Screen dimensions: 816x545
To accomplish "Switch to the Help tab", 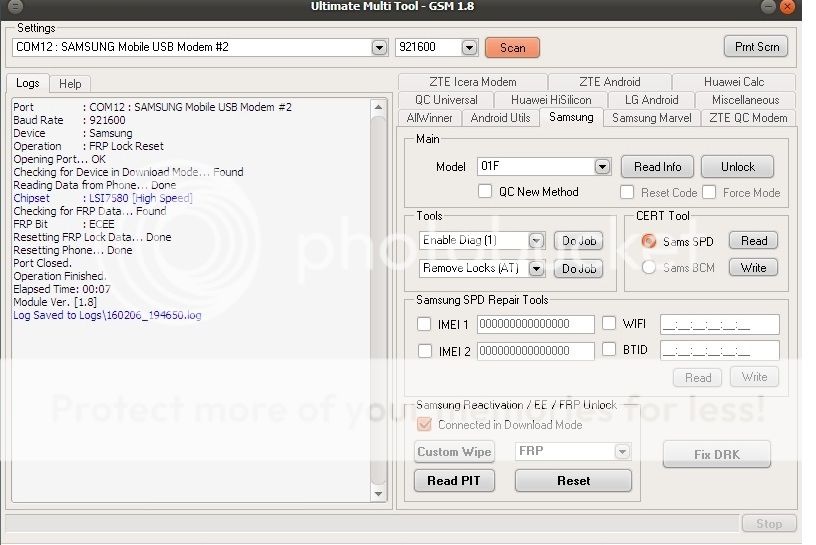I will coord(69,84).
